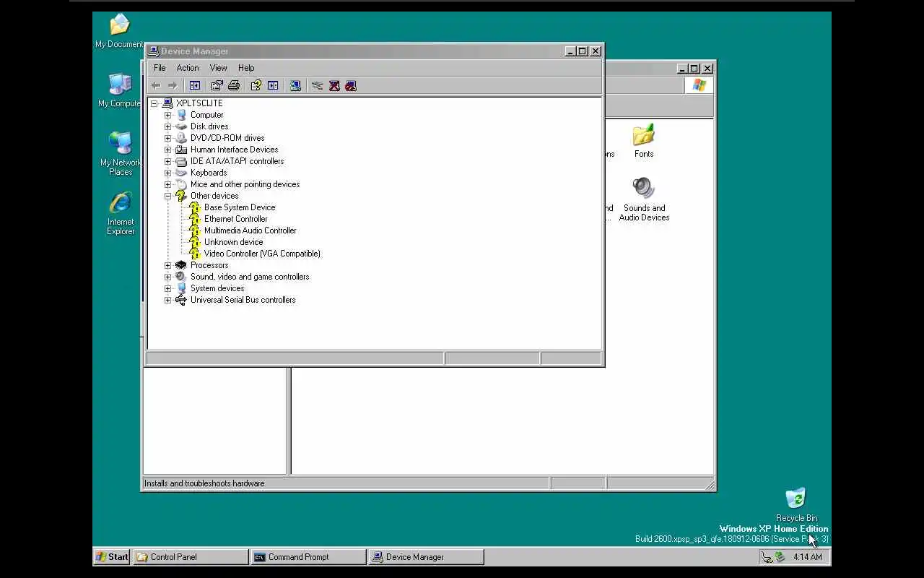Click the Processors category chip icon
The width and height of the screenshot is (924, 578).
pyautogui.click(x=180, y=265)
